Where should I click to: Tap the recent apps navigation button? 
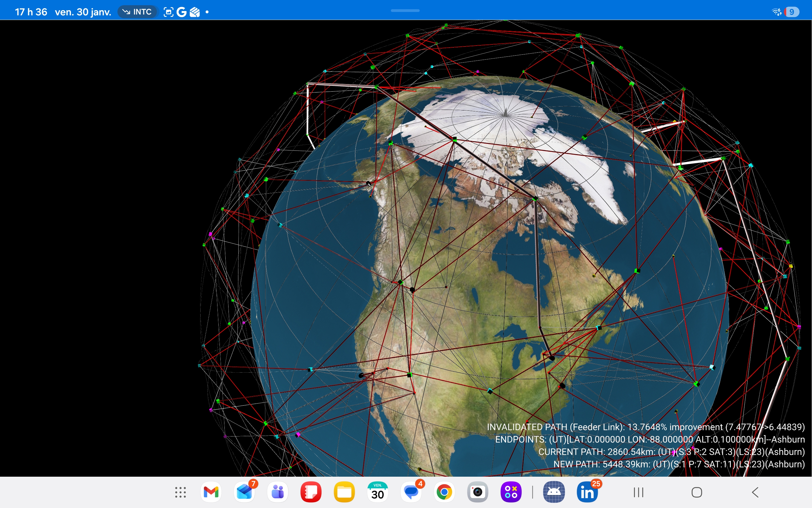(x=638, y=493)
